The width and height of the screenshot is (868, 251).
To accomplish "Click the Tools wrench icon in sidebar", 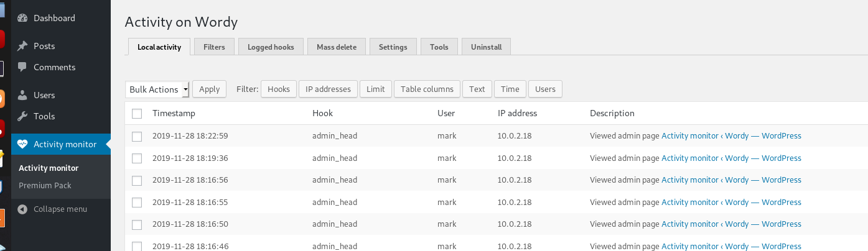I will 22,116.
